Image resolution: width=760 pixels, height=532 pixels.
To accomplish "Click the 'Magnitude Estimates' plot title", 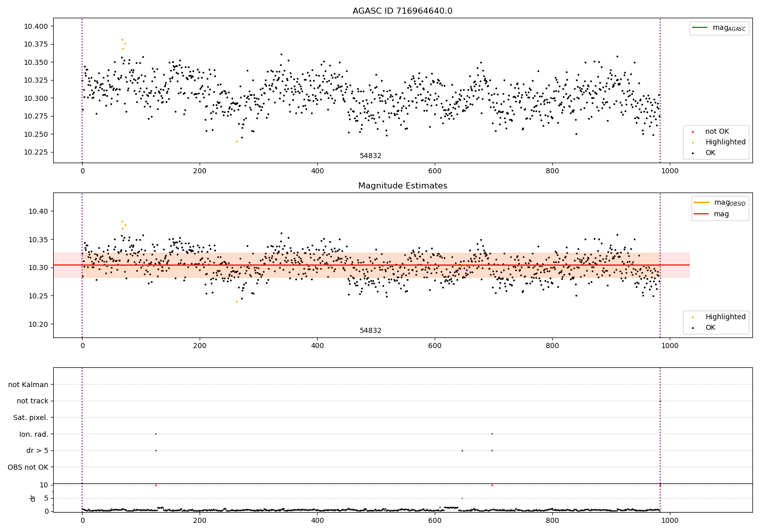I will [x=402, y=186].
